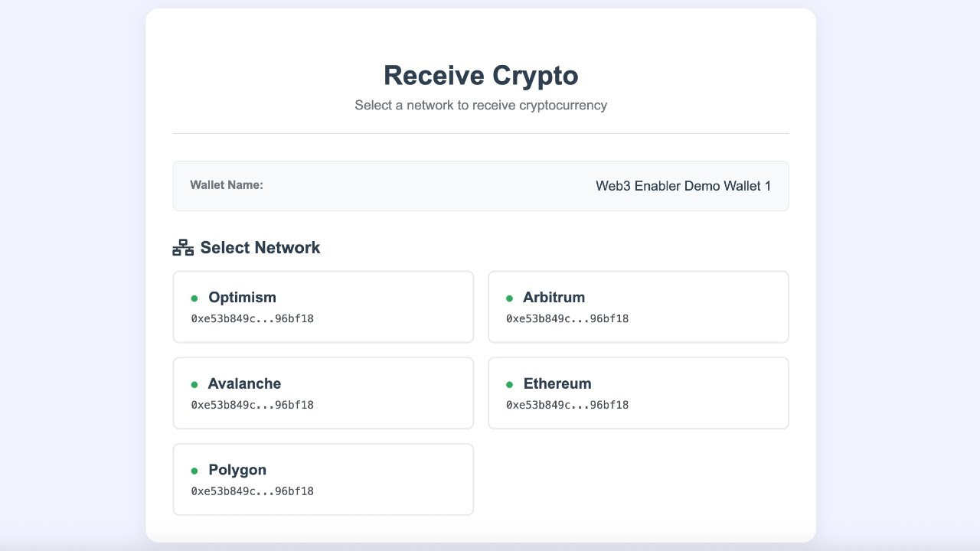Click the address under Optimism
Image resolution: width=980 pixels, height=551 pixels.
pyautogui.click(x=252, y=318)
